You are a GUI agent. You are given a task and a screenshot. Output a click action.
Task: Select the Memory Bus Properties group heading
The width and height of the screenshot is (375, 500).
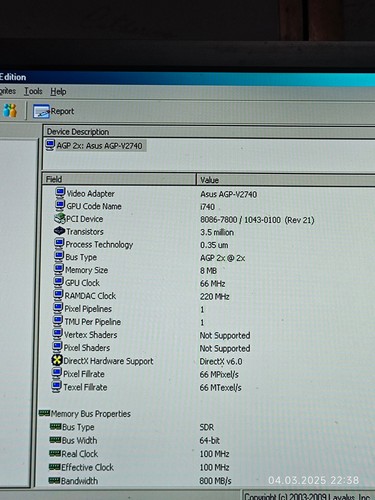91,414
